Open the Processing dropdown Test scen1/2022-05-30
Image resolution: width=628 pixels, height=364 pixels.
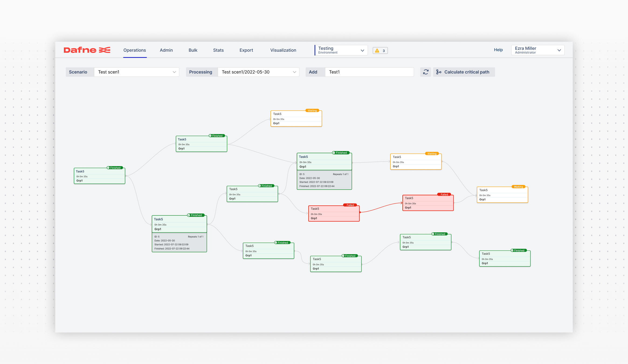[x=258, y=72]
